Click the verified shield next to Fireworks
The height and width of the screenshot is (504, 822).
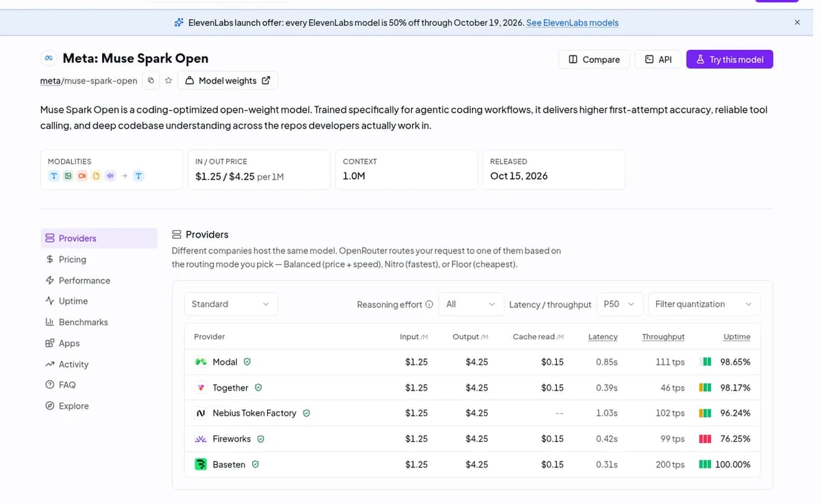[x=261, y=439]
